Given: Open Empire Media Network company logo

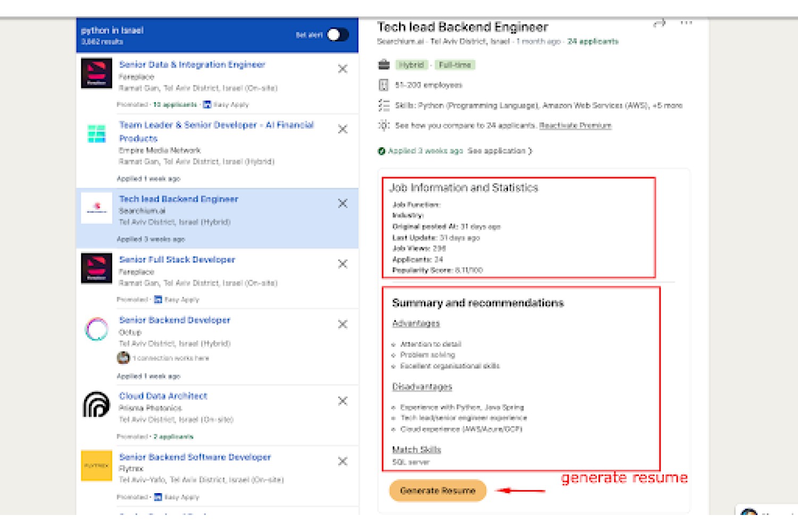Looking at the screenshot, I should click(96, 134).
